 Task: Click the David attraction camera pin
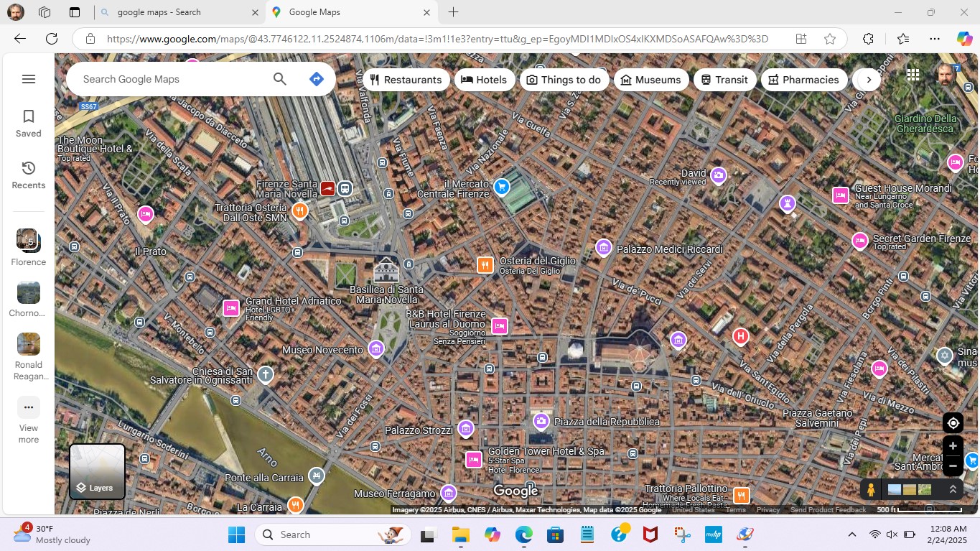[x=718, y=175]
